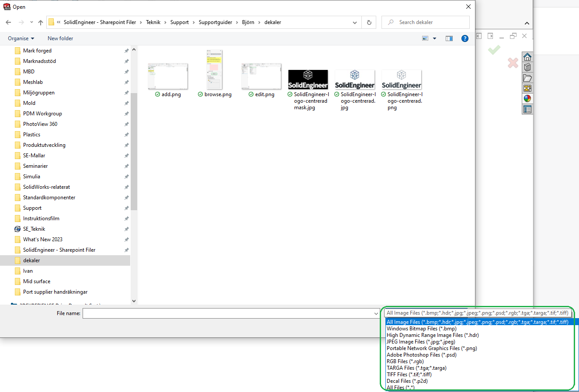579x392 pixels.
Task: Expand the view options dropdown arrow
Action: coord(434,38)
